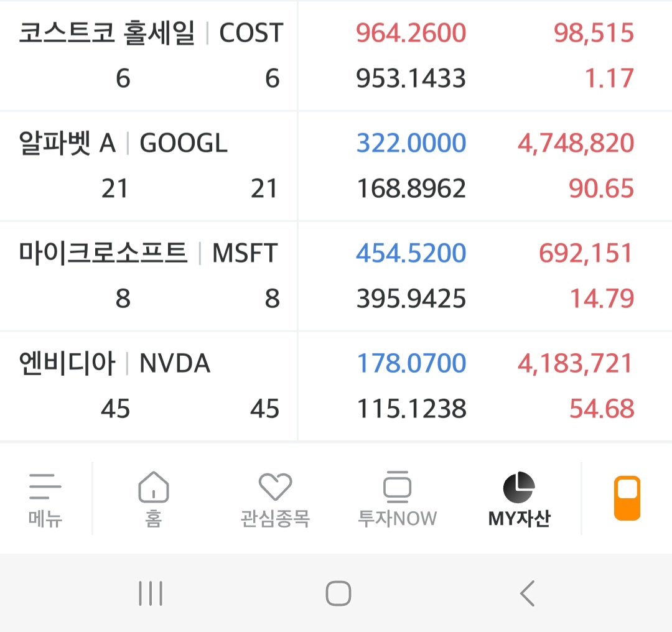Screen dimensions: 672x632
Task: Tap the profit amount 692,151
Action: 586,253
